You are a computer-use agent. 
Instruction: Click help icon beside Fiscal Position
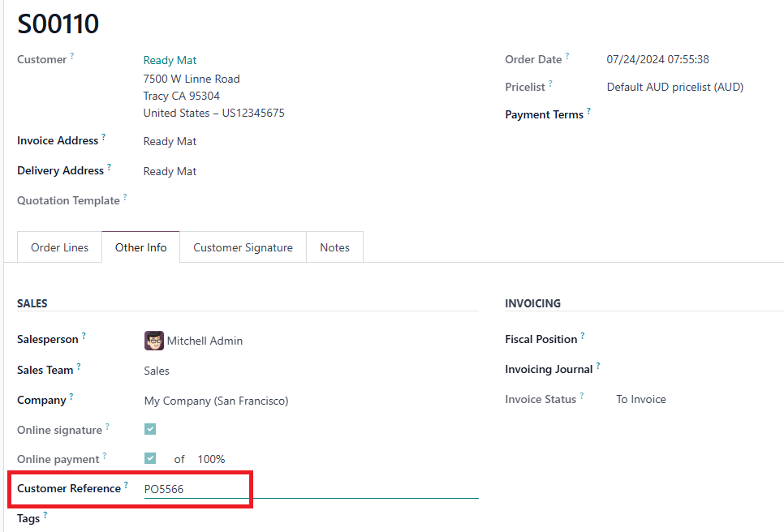click(582, 336)
